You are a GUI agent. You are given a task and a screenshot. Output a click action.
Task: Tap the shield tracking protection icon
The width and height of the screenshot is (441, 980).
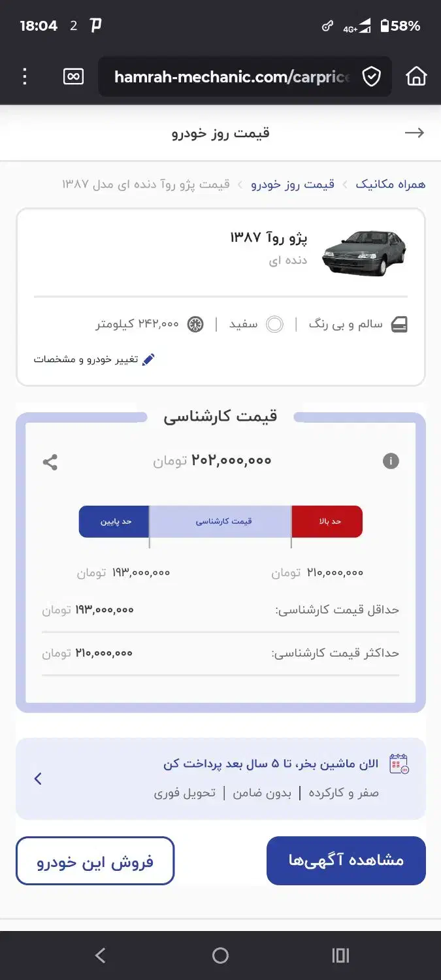371,77
